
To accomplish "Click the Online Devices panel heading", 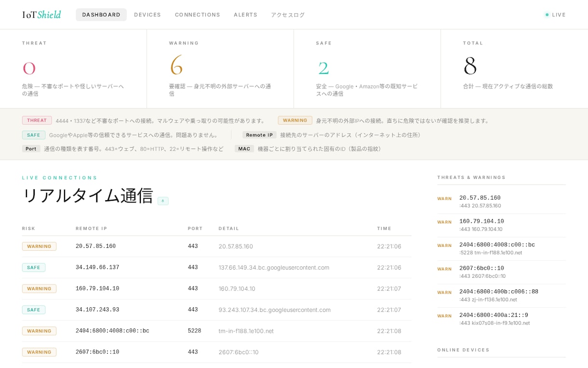I will 463,350.
